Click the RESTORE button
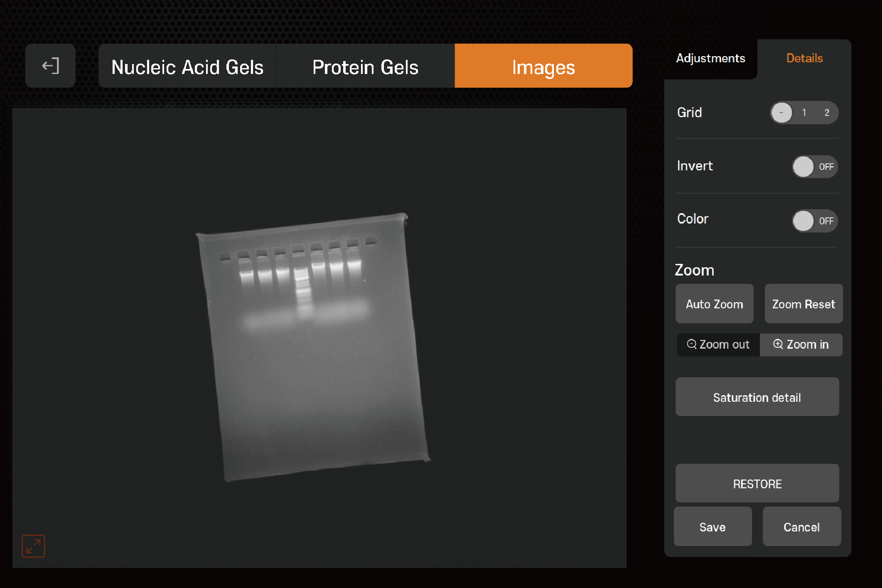882x588 pixels. [x=757, y=483]
